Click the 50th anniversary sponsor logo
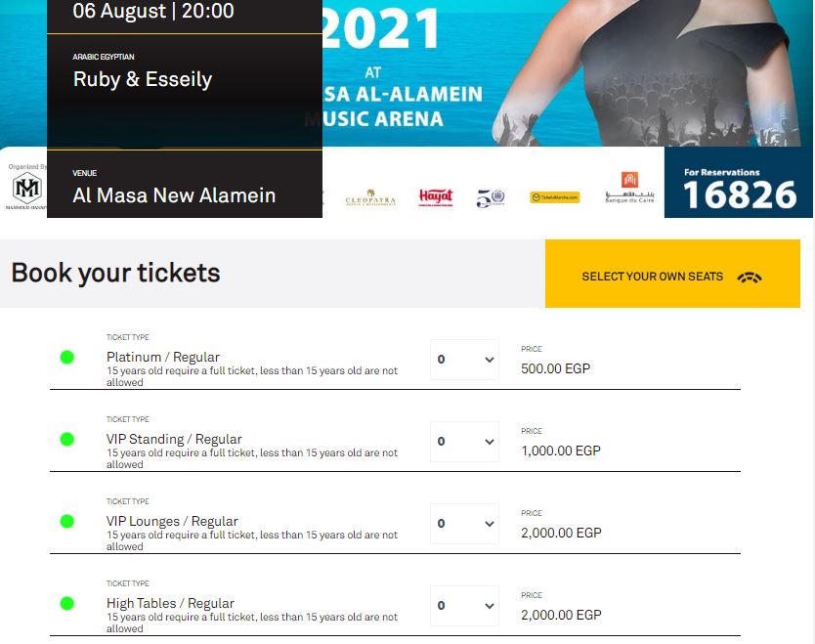Screen dimensions: 815x644 coord(491,197)
